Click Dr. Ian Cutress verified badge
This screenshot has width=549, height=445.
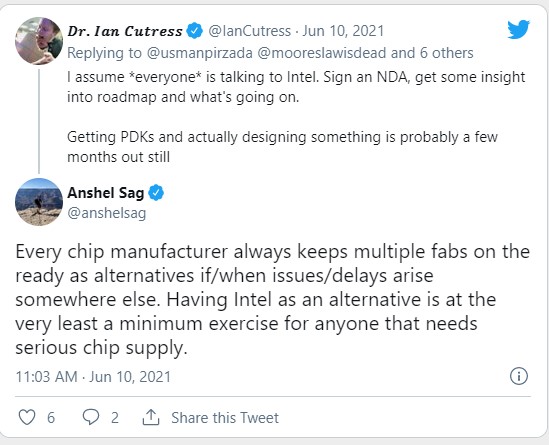point(194,30)
